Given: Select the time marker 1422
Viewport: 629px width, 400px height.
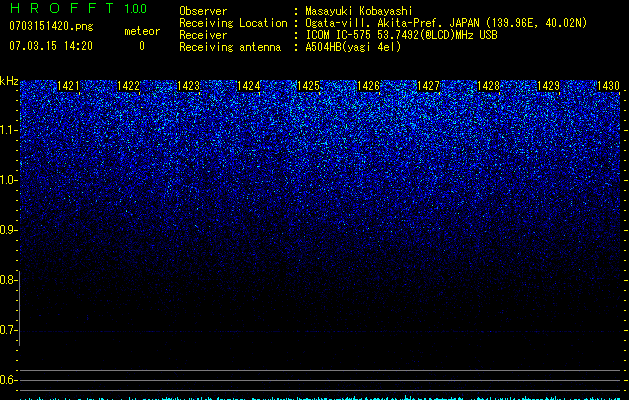Looking at the screenshot, I should [x=128, y=86].
